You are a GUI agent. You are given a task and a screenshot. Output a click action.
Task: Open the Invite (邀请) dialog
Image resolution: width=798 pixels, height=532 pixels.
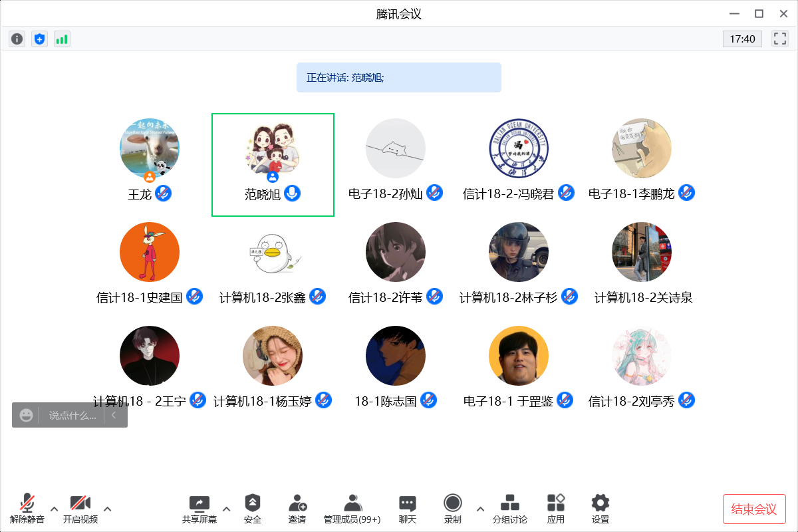coord(297,509)
